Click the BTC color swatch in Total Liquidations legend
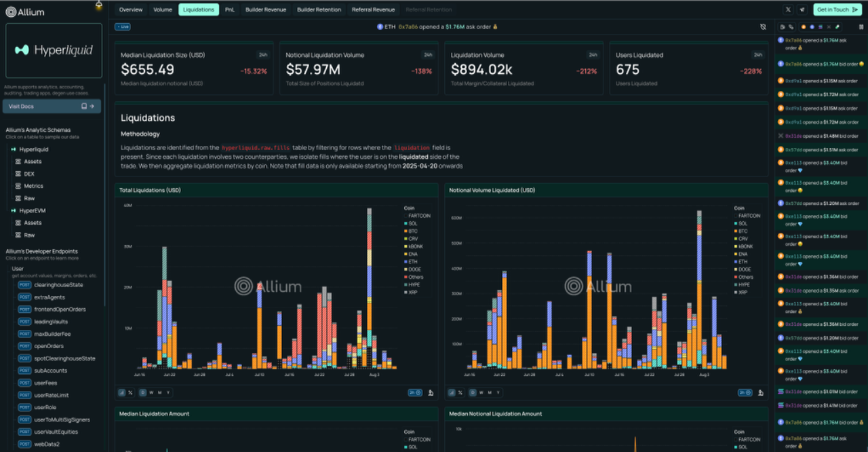The height and width of the screenshot is (452, 868). [406, 231]
